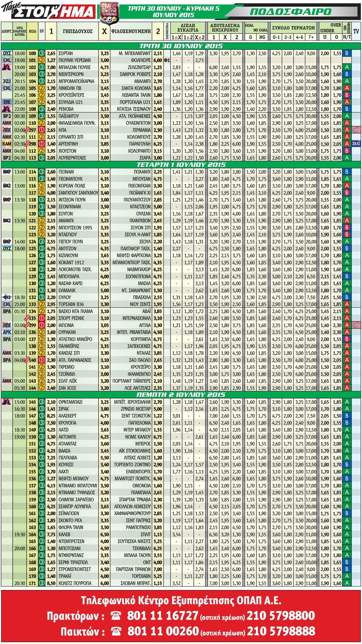Click the ΝΚ2 league badge on row 116
This screenshot has width=362, height=644.
pos(7,186)
